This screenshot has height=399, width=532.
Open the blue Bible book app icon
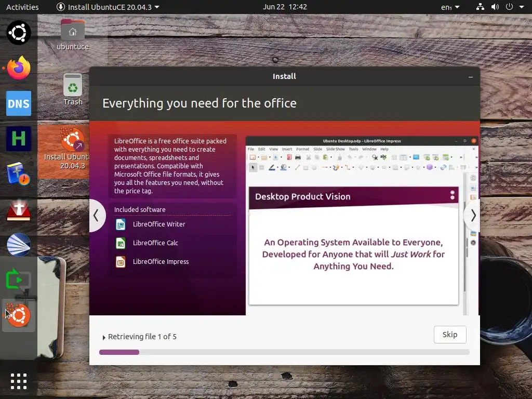pyautogui.click(x=19, y=174)
